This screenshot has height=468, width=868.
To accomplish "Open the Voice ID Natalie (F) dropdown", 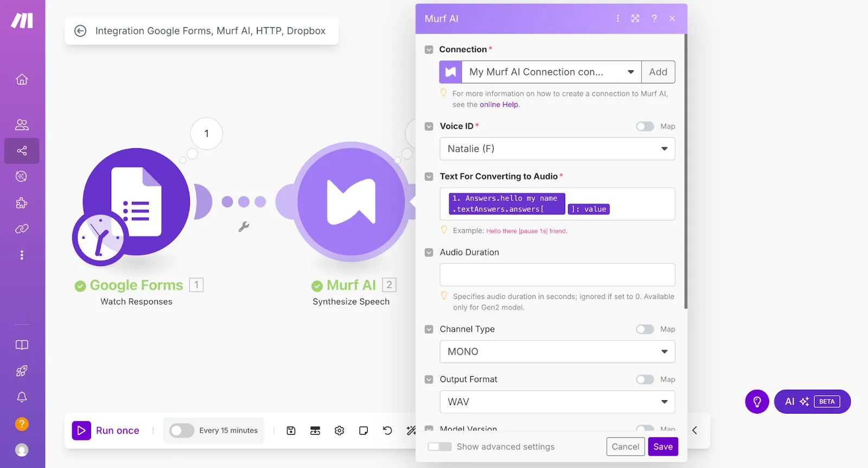I will [557, 149].
